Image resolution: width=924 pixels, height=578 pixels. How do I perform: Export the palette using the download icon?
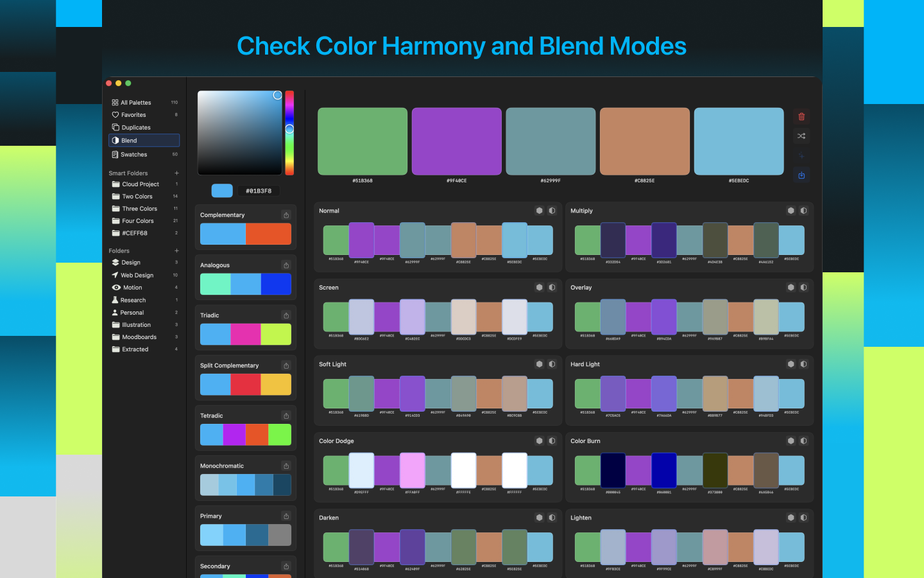point(801,175)
